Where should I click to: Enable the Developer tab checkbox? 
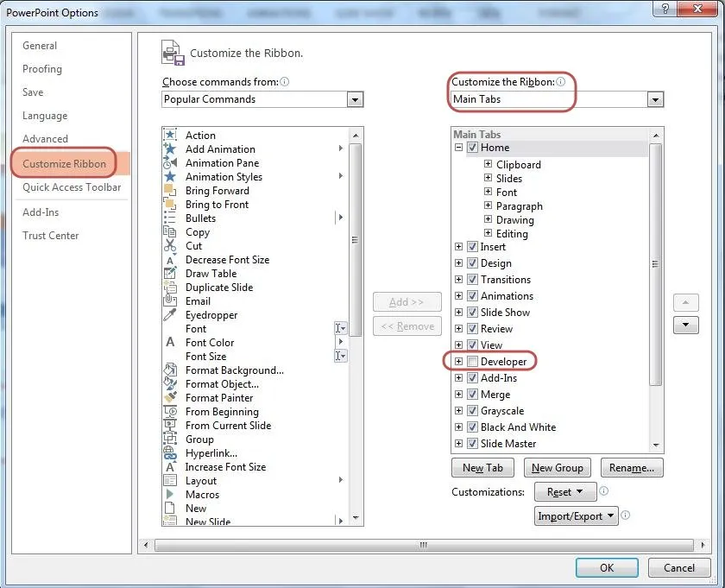(472, 361)
